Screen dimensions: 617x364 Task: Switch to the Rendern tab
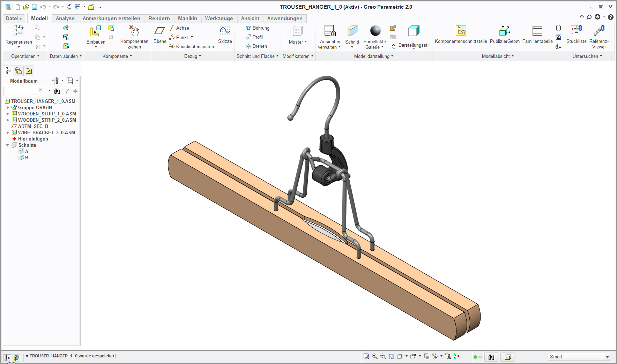click(159, 18)
